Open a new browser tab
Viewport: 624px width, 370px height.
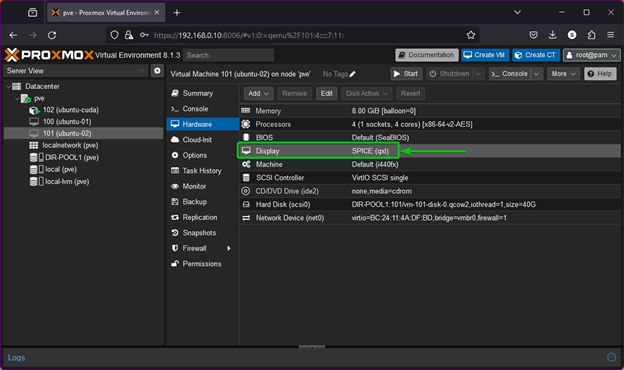(x=177, y=13)
